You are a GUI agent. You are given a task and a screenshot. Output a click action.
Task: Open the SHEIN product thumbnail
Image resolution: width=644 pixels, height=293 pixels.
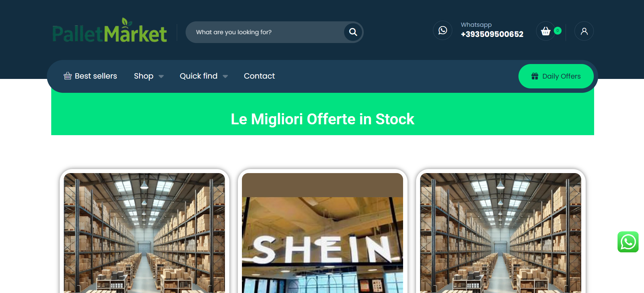[322, 233]
